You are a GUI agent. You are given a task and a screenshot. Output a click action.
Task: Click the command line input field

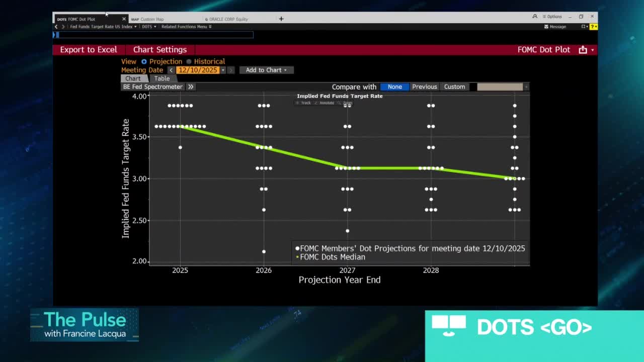click(x=153, y=35)
